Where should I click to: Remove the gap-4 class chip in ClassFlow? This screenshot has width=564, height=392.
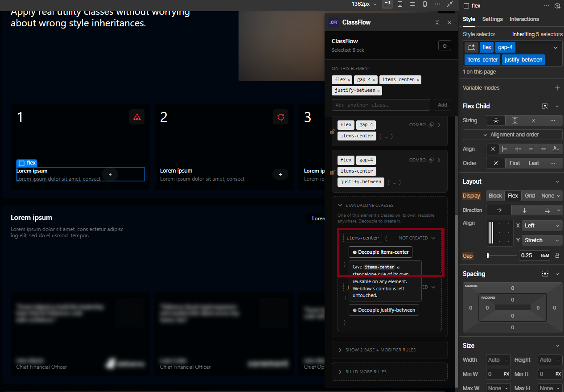[x=374, y=80]
